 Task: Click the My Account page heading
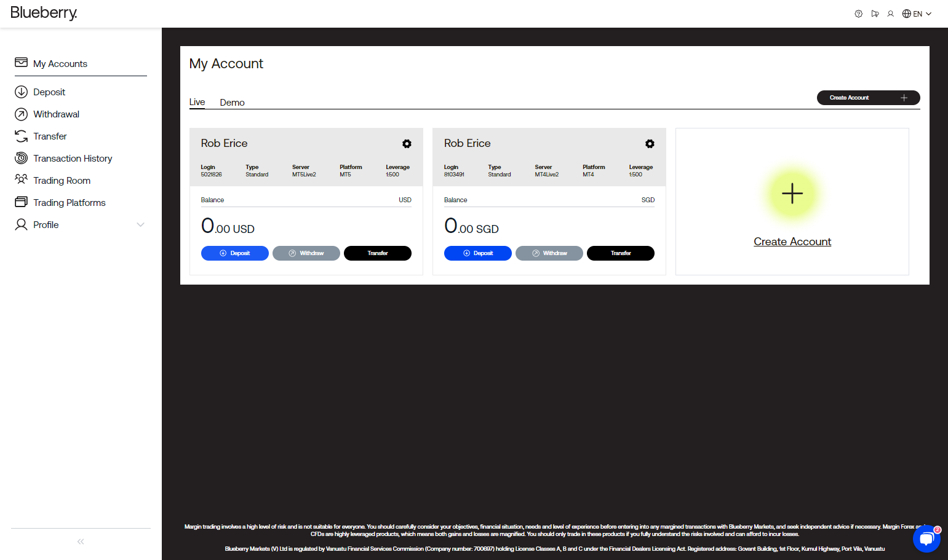pos(226,63)
